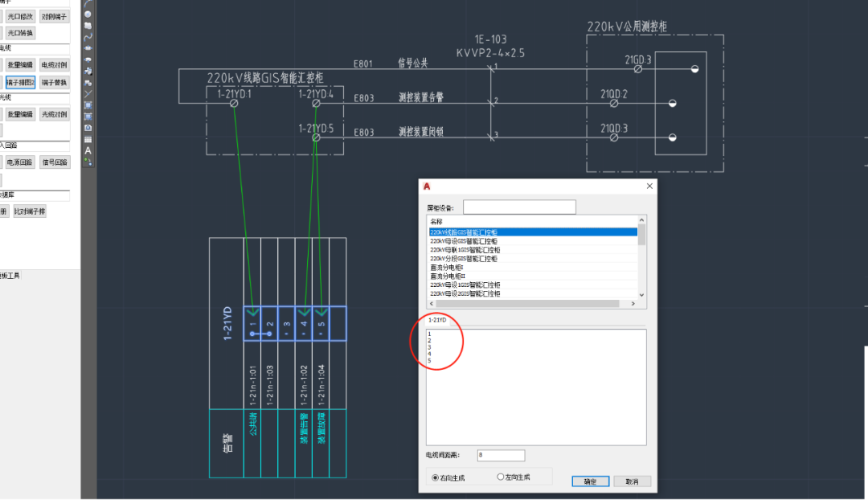Select 220kV母联1GIS智能汇控柜 in the list
Viewport: 868px width, 500px height.
point(464,250)
